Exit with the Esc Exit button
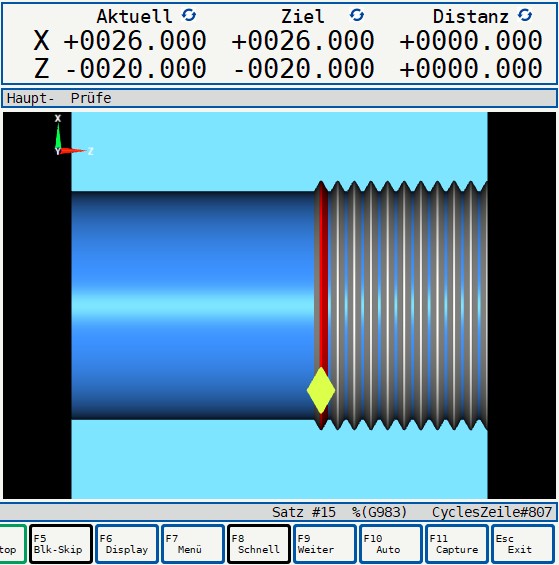Screen dimensions: 559x565 pyautogui.click(x=523, y=544)
